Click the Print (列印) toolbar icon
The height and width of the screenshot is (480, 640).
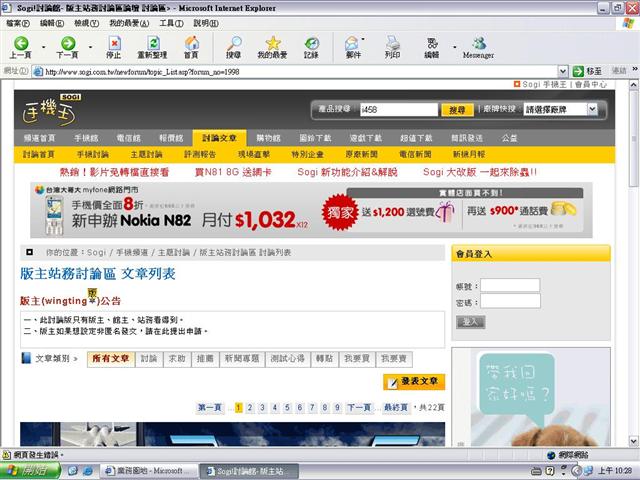pos(393,43)
